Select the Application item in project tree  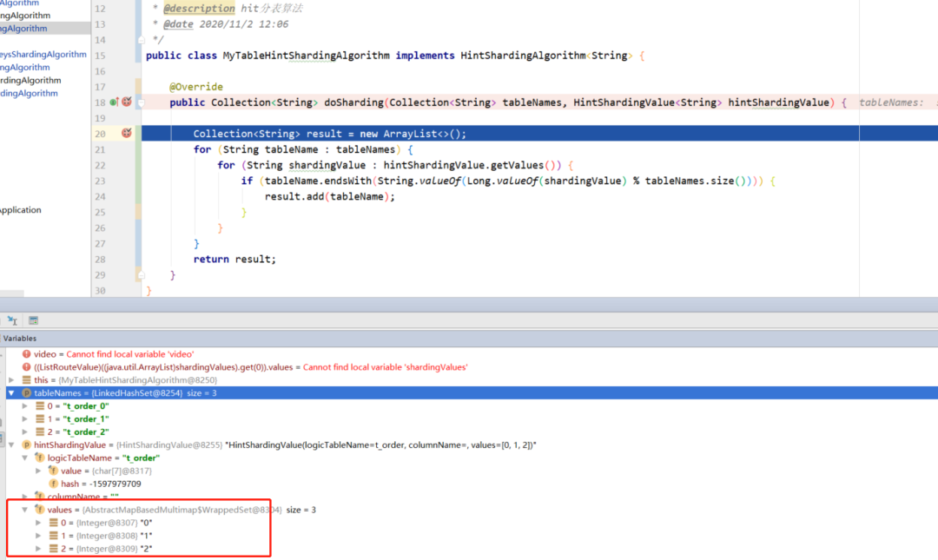tap(20, 210)
